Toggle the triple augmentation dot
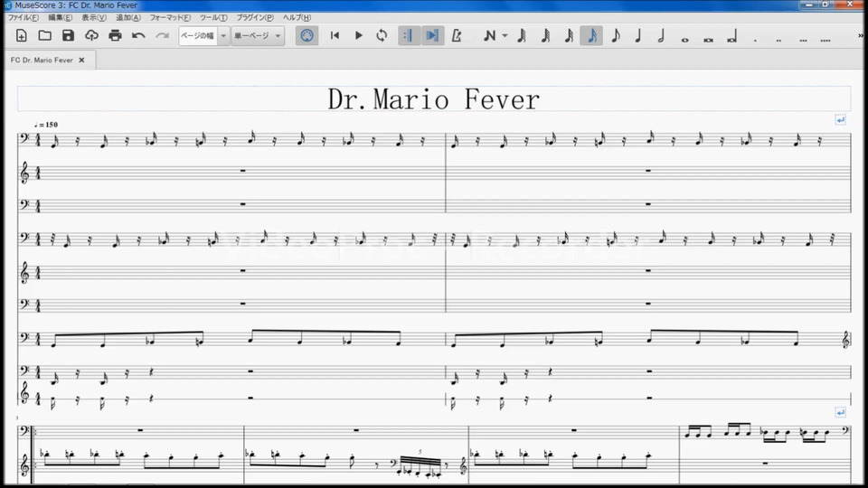 tap(803, 39)
